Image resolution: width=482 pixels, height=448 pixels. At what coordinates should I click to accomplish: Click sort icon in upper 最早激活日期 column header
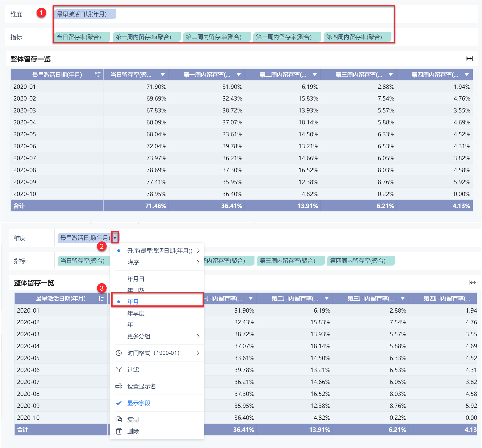click(x=97, y=75)
